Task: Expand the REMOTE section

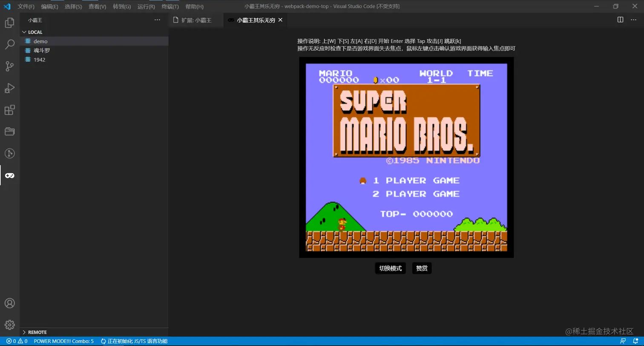Action: click(94, 332)
